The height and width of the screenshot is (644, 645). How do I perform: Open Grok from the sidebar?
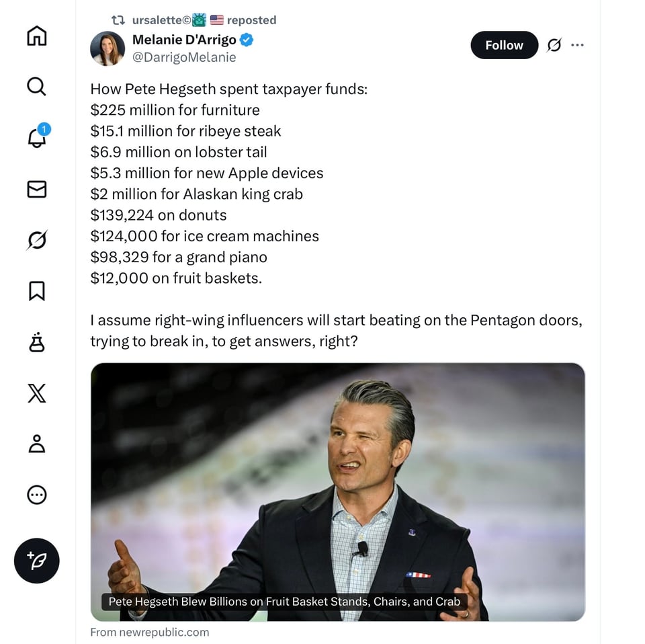click(36, 239)
